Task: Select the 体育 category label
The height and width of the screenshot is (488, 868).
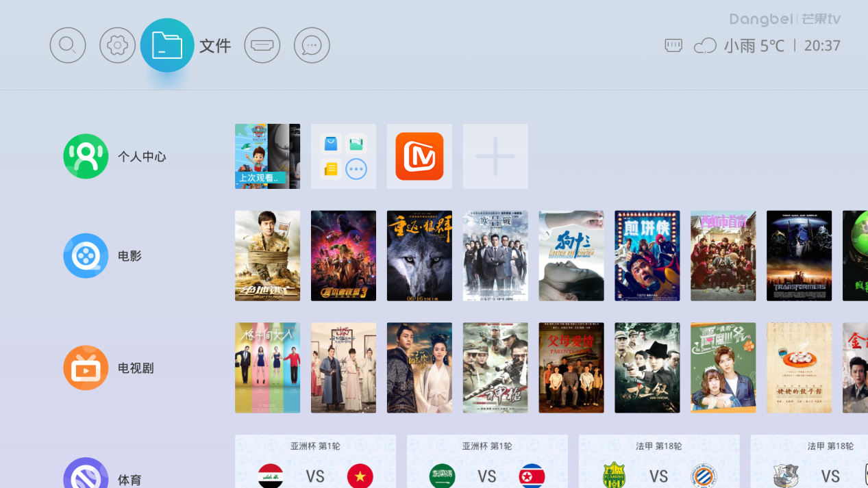Action: [129, 480]
